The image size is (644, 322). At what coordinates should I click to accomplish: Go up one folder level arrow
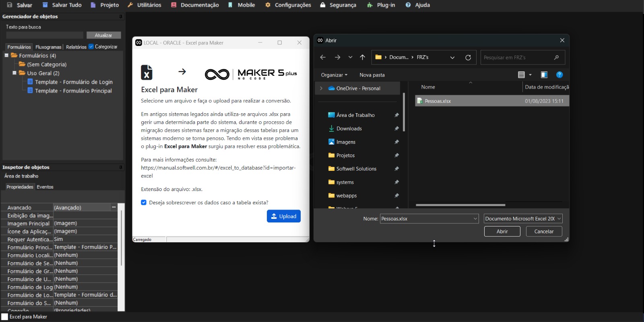pyautogui.click(x=362, y=57)
